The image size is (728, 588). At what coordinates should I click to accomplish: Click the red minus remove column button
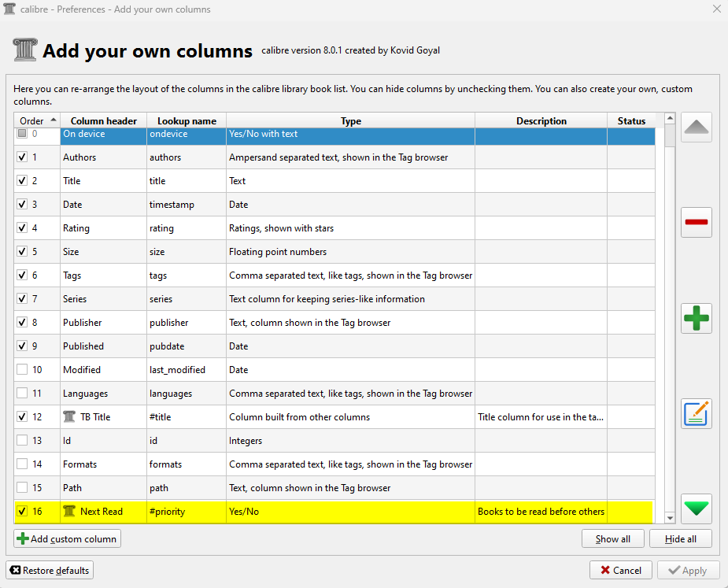pos(696,222)
